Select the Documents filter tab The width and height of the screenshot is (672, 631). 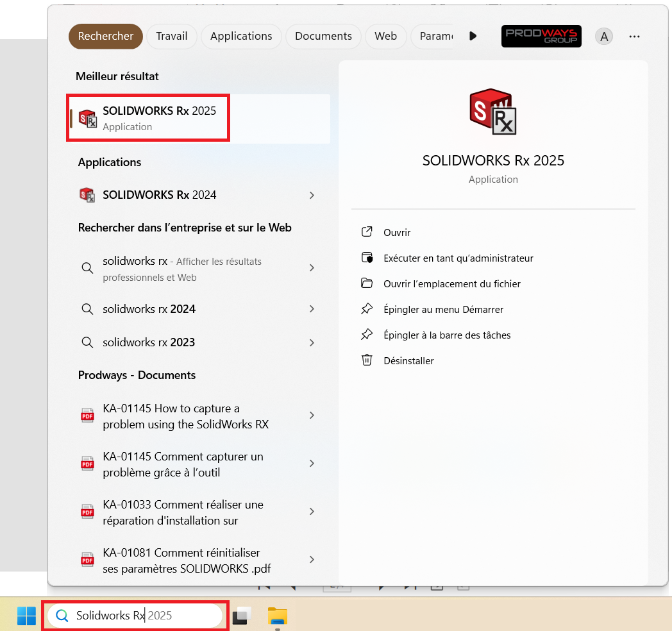point(323,37)
